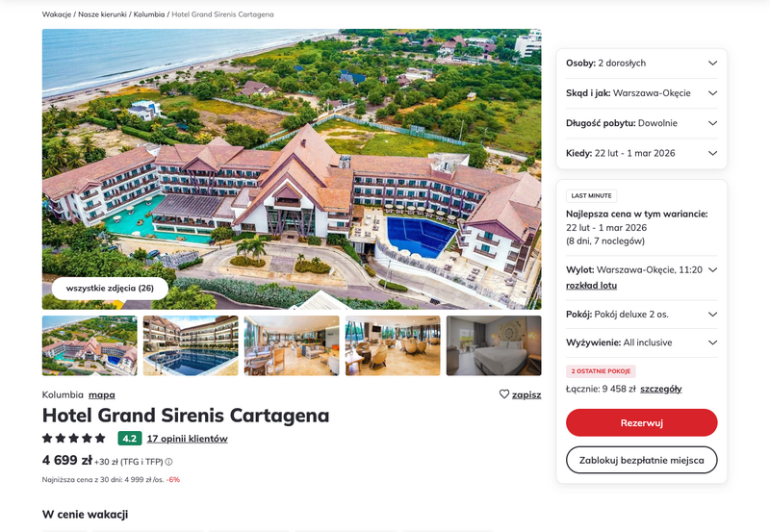Open the szczegóły price details link
This screenshot has width=770, height=532.
[661, 390]
